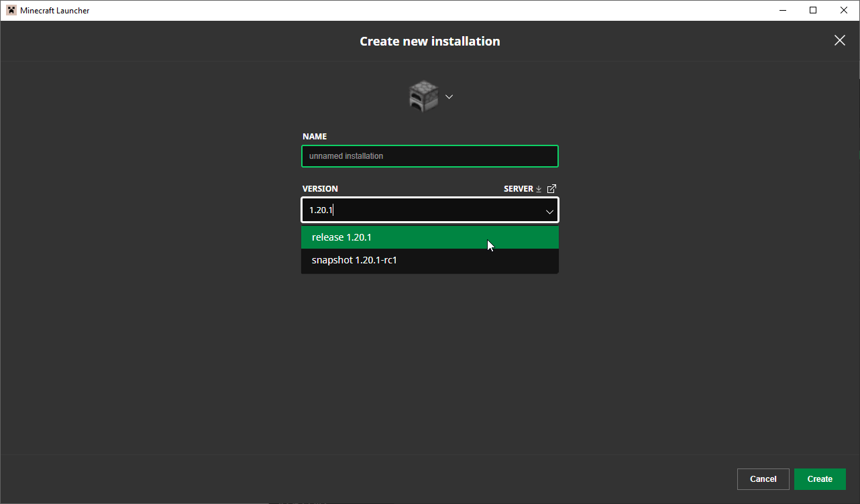860x504 pixels.
Task: Click the Creeper icon in title bar
Action: (11, 10)
